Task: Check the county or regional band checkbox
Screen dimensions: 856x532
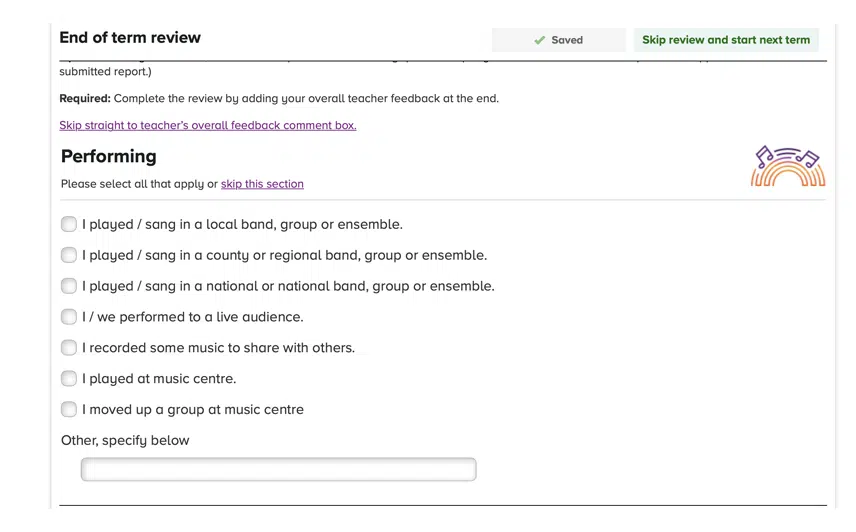Action: click(69, 255)
